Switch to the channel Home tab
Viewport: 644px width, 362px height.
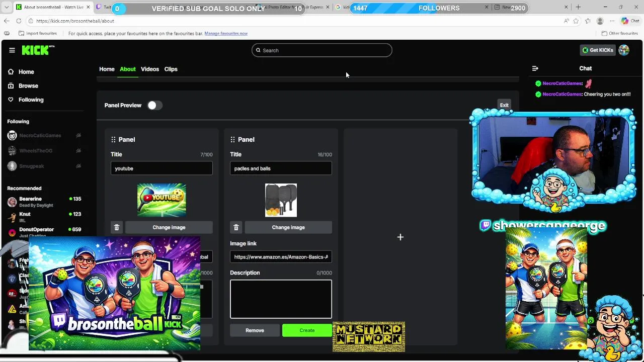tap(107, 69)
